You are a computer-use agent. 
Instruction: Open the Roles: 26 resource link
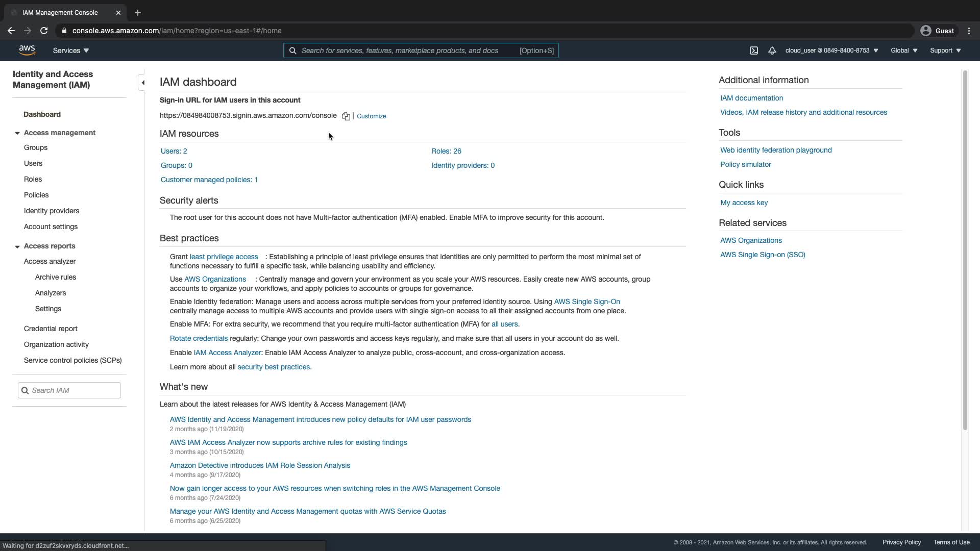(446, 151)
